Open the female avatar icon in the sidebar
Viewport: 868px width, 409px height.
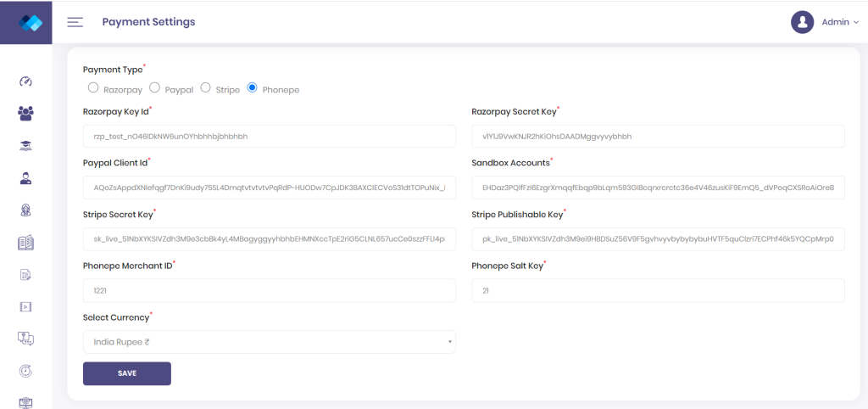[x=26, y=210]
